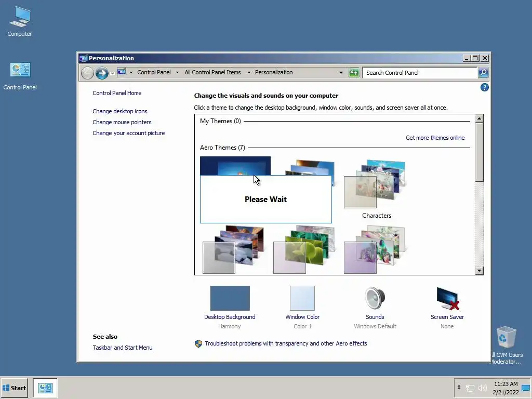Click the theme list scrollbar thumb

(x=479, y=152)
